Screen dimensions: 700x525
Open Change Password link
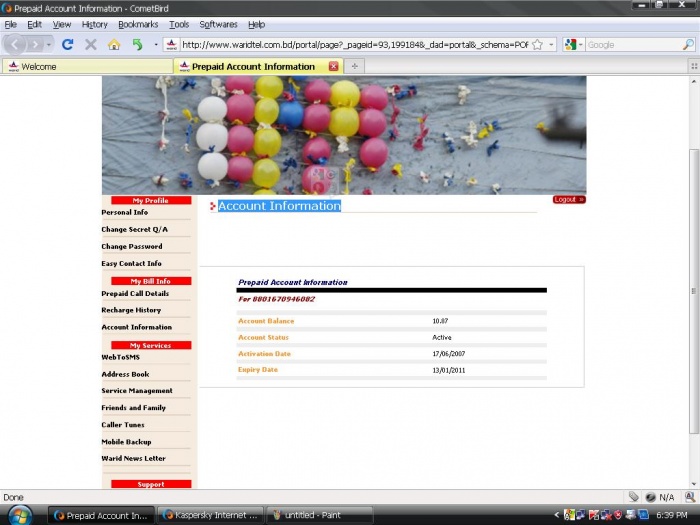(132, 246)
